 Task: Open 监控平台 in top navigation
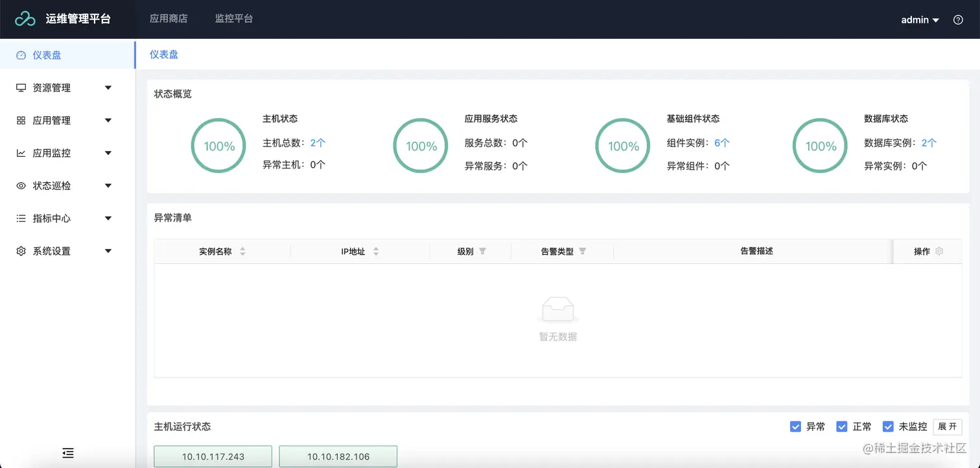(x=234, y=19)
